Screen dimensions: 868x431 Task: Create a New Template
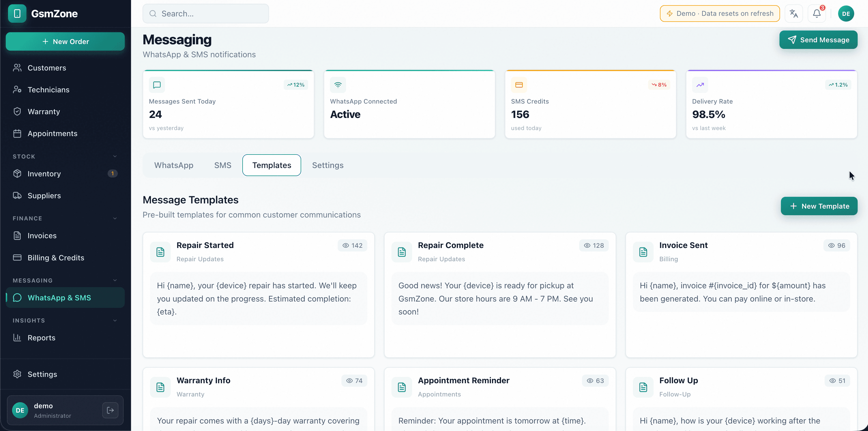click(819, 206)
